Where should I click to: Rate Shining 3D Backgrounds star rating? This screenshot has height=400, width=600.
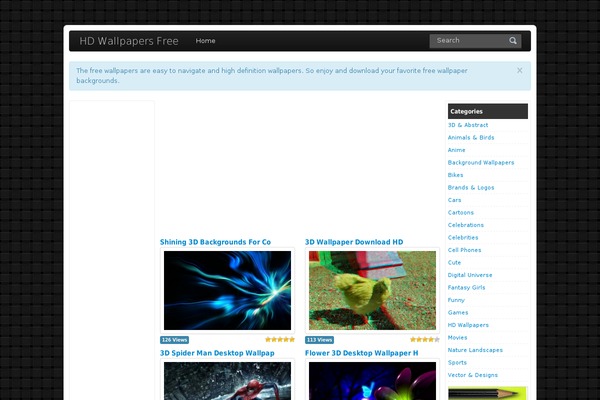(x=280, y=340)
